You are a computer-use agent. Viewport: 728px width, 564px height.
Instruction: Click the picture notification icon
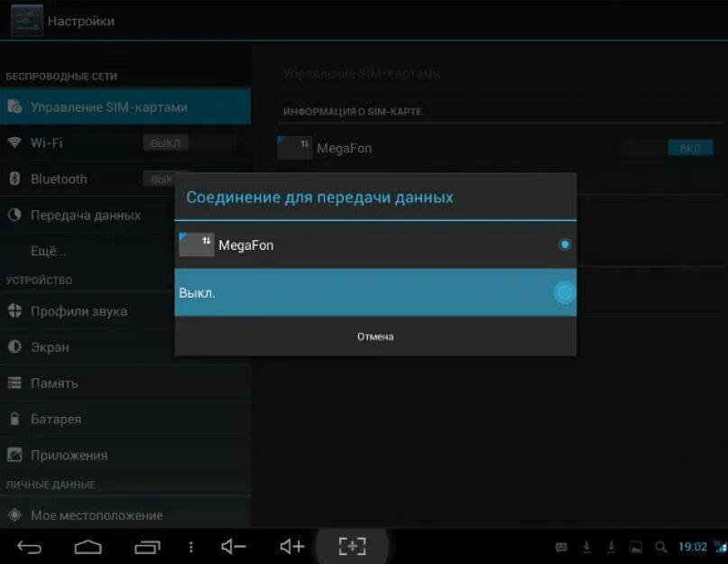[x=636, y=547]
